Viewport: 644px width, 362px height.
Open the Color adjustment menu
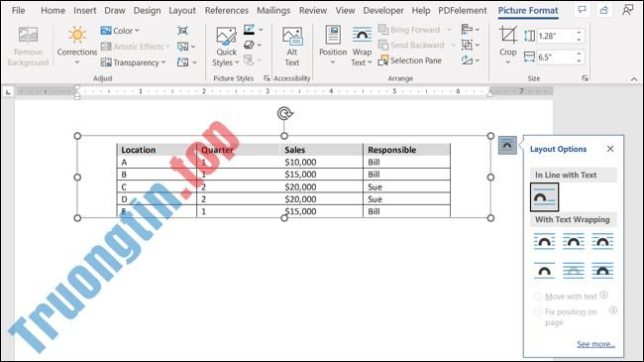(x=120, y=31)
